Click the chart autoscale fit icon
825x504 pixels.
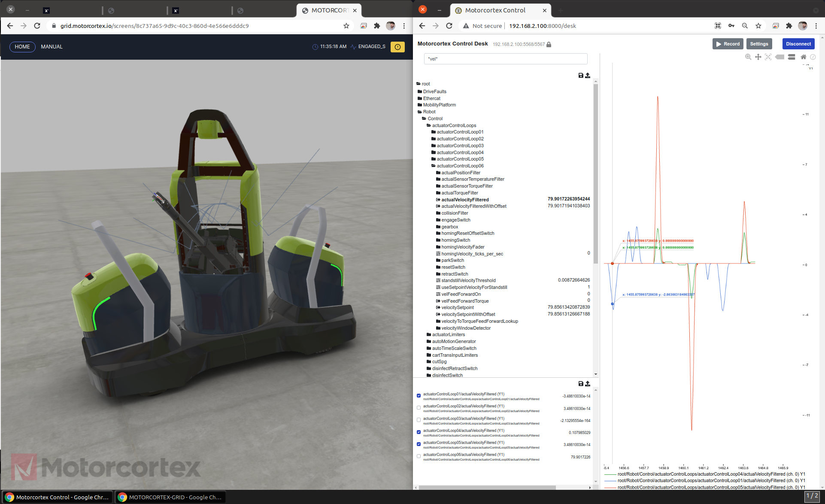(x=768, y=57)
